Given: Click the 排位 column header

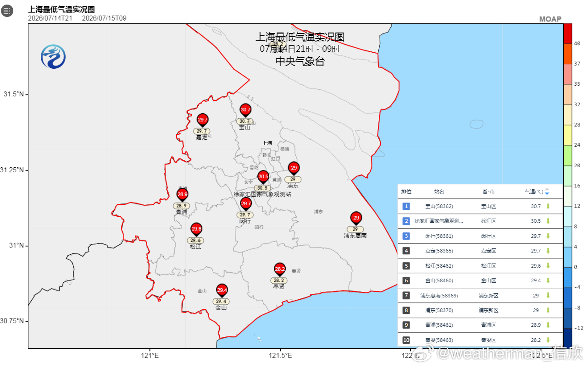Looking at the screenshot, I should [x=406, y=192].
